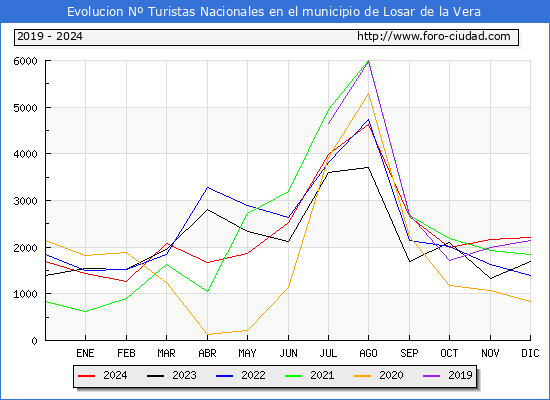Open the http://www.foro-ciudad.com link text
Viewport: 550px width, 400px height.
click(x=434, y=36)
